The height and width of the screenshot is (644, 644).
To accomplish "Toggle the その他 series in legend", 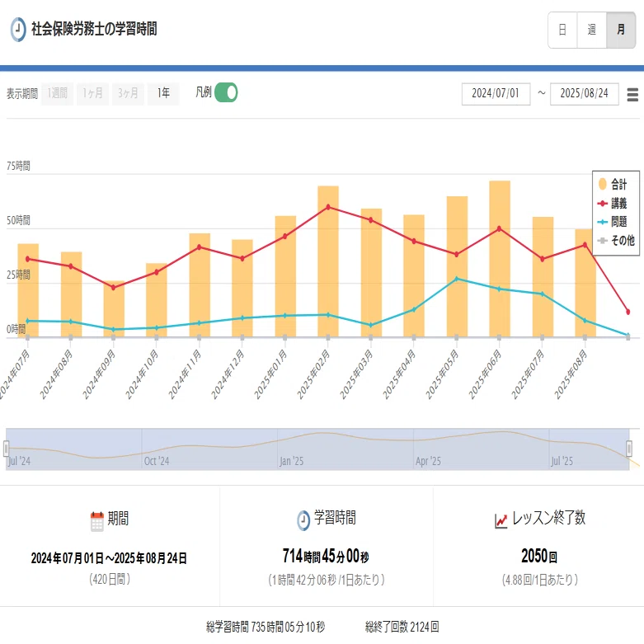I will coord(616,240).
